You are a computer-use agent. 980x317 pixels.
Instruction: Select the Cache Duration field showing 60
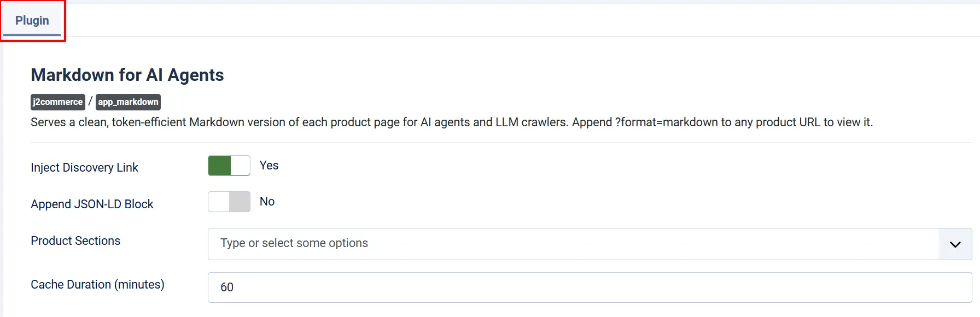[x=590, y=287]
